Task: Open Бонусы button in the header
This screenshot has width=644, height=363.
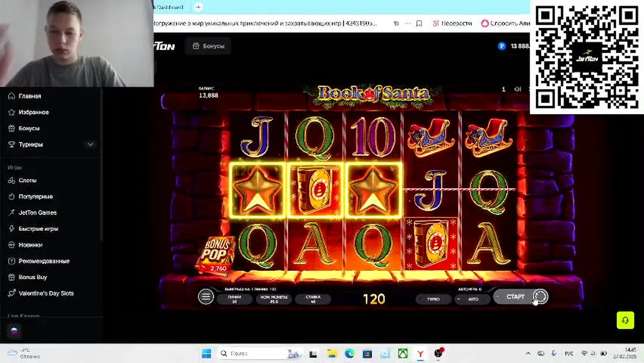Action: pos(208,46)
